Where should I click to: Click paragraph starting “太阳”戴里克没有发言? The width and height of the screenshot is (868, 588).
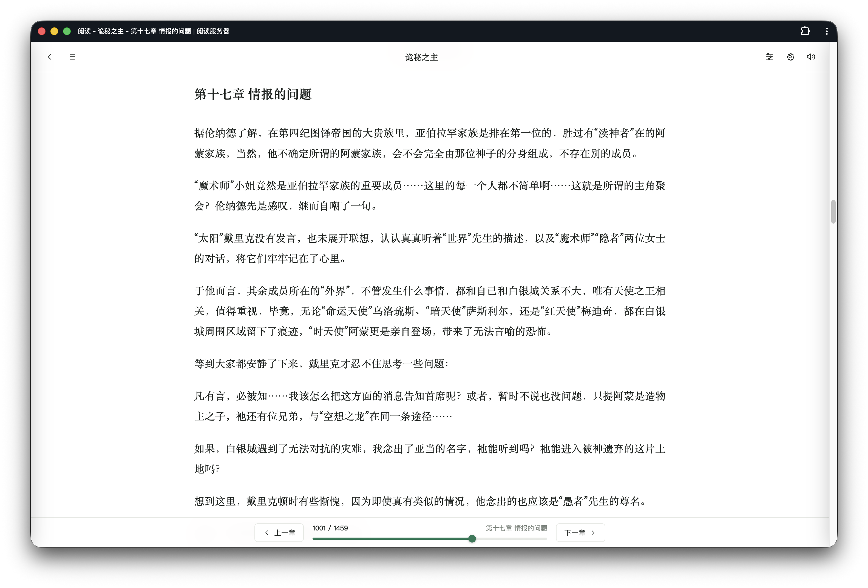[430, 248]
